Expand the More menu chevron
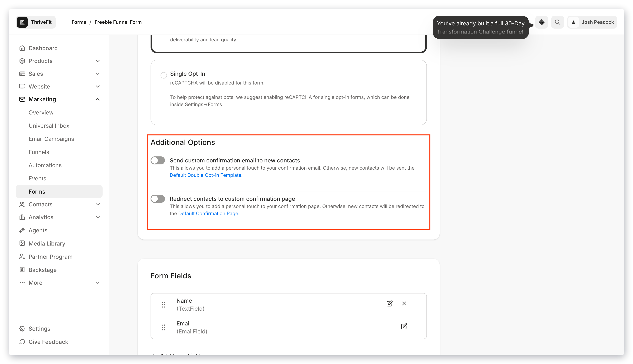 coord(98,282)
